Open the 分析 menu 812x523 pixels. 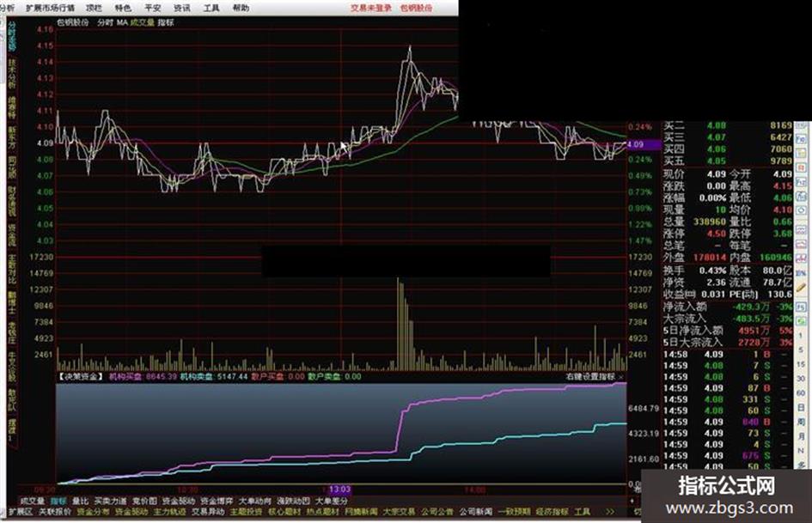point(7,8)
